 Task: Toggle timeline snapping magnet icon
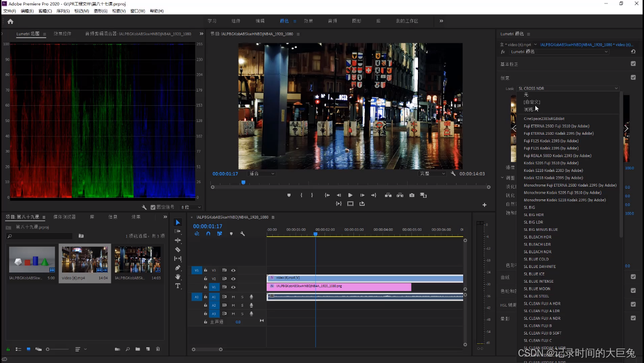click(x=208, y=234)
